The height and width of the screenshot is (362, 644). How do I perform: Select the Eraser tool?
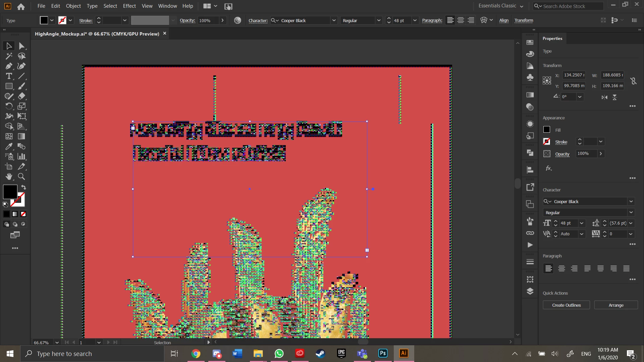(x=21, y=96)
